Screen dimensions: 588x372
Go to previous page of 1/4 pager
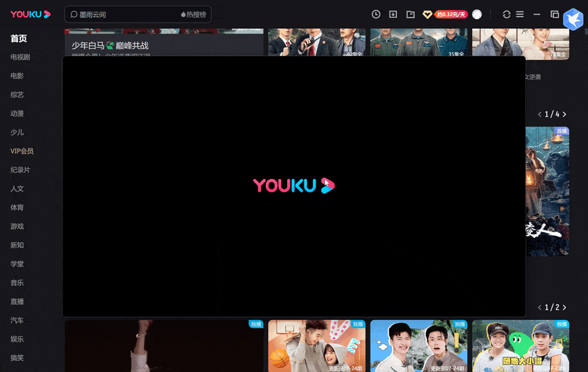pyautogui.click(x=540, y=114)
